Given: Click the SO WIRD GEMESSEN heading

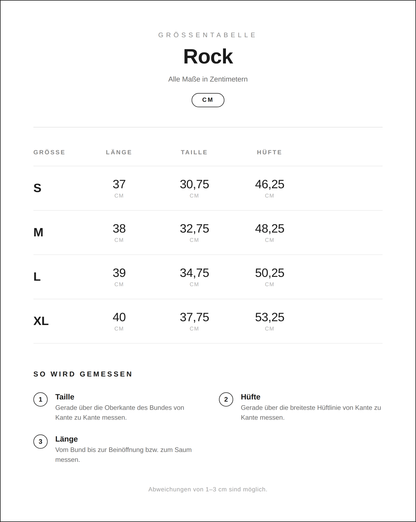Looking at the screenshot, I should [83, 374].
